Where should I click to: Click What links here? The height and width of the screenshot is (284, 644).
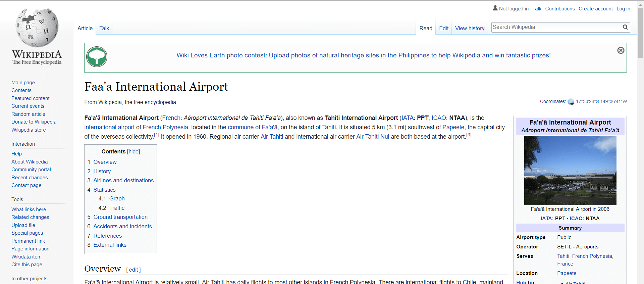pos(29,209)
